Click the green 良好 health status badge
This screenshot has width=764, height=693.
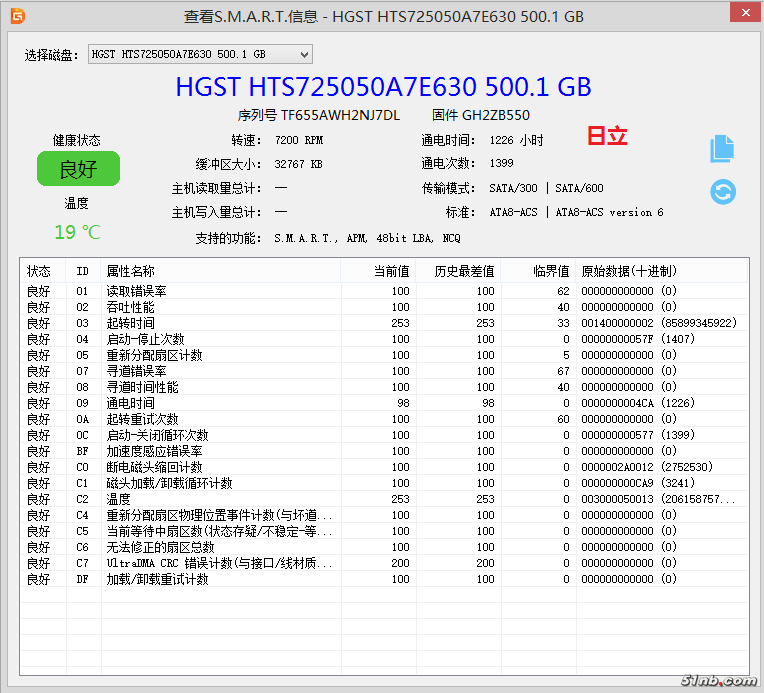pyautogui.click(x=78, y=169)
